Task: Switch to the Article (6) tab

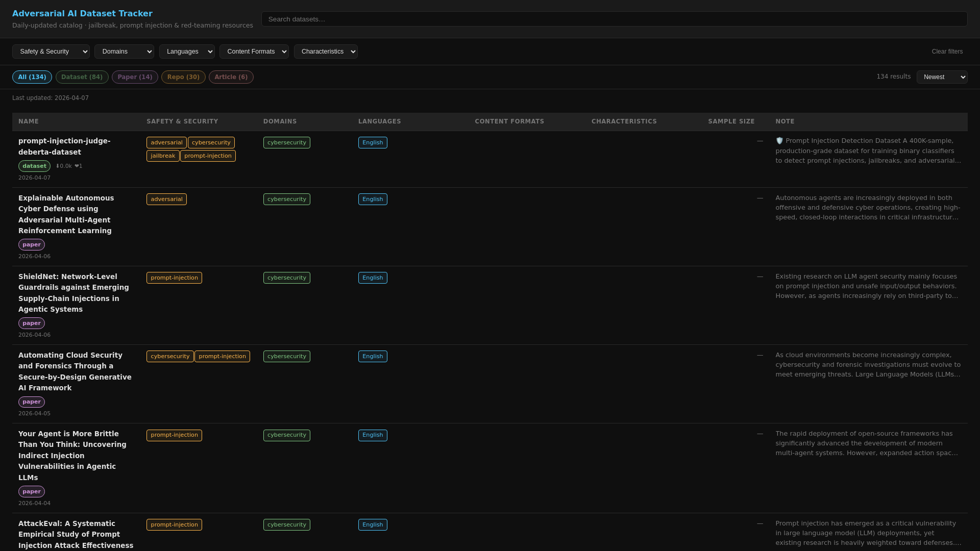Action: tap(231, 77)
